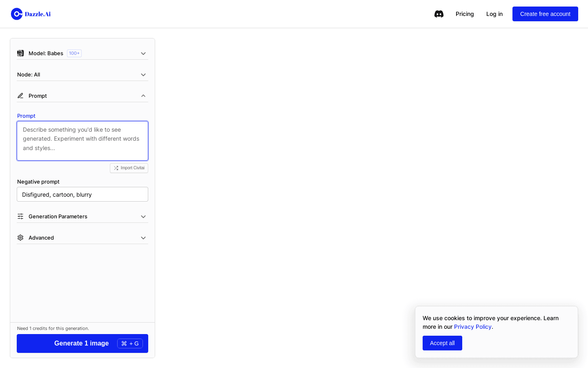Click the shuffle icon on Import Civitai

click(x=116, y=168)
